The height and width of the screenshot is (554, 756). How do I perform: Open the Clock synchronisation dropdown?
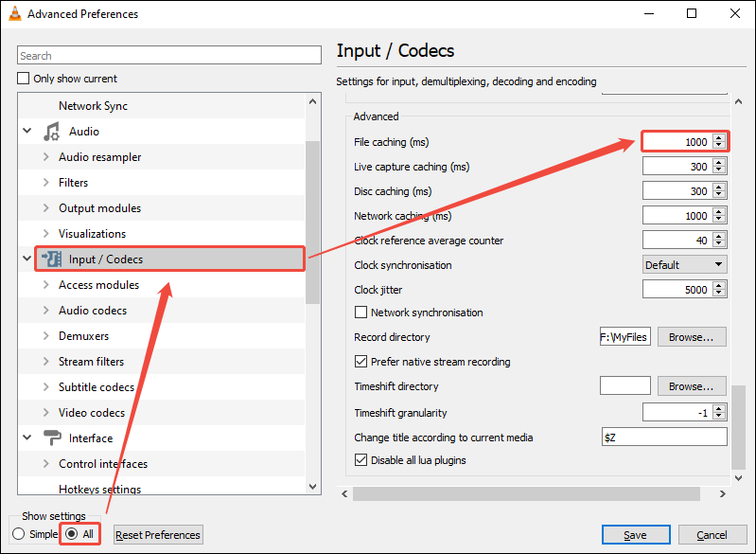[x=685, y=264]
